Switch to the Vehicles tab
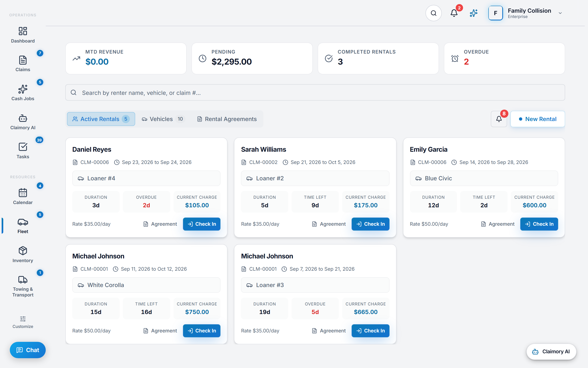This screenshot has width=588, height=368. click(x=163, y=119)
